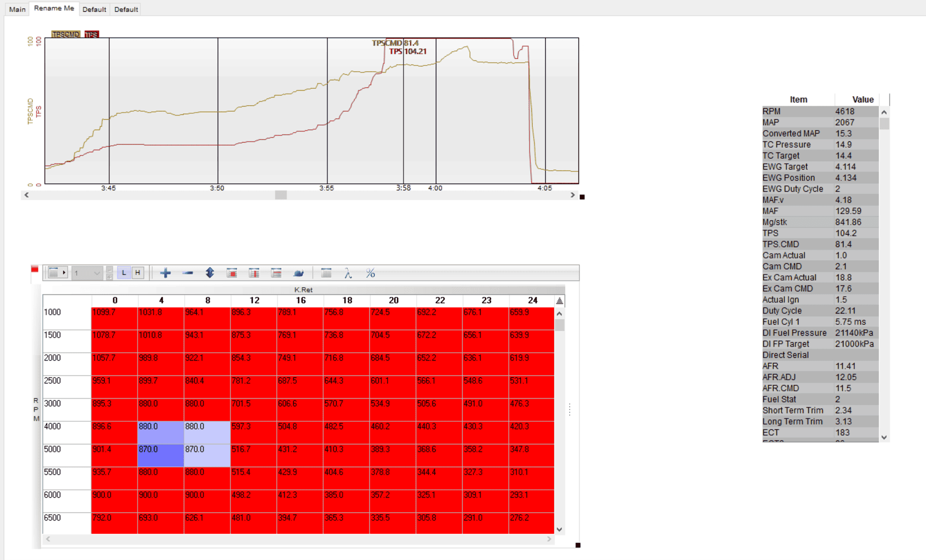
Task: Select the AFR.CMD row
Action: (821, 388)
